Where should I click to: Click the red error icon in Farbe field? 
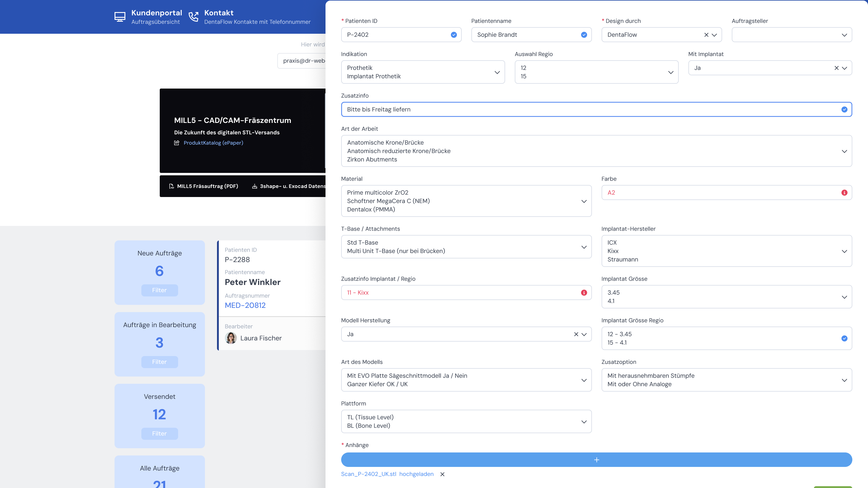click(844, 193)
